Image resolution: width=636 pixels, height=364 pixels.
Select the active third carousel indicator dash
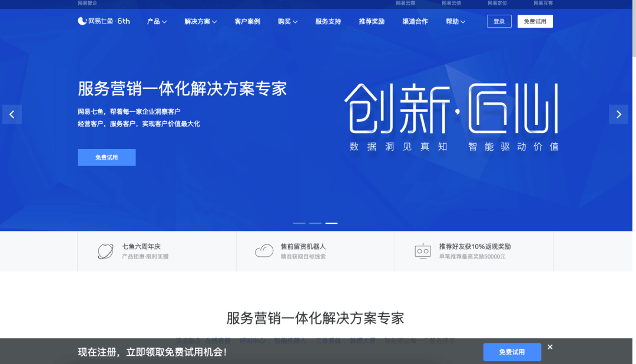[332, 223]
